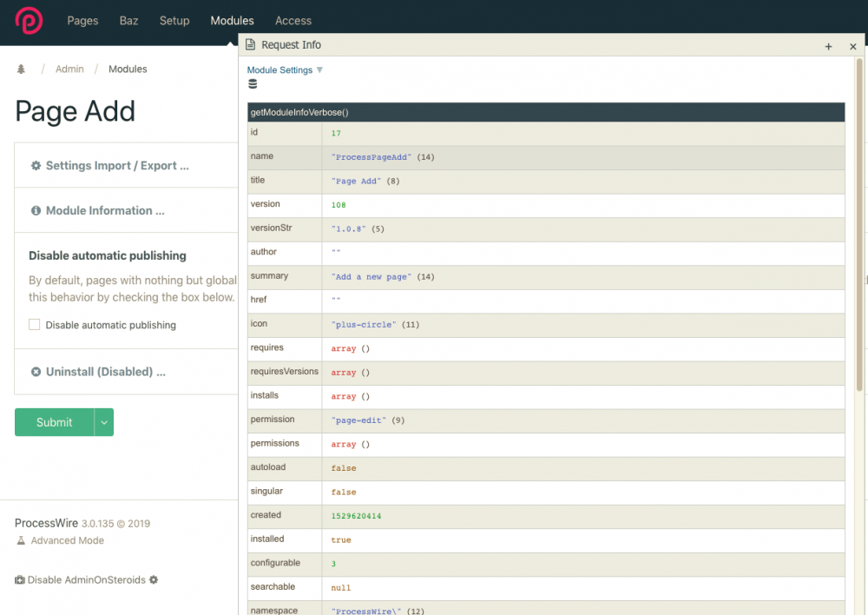The width and height of the screenshot is (868, 615).
Task: Open the Pages menu in the top navigation
Action: 82,21
